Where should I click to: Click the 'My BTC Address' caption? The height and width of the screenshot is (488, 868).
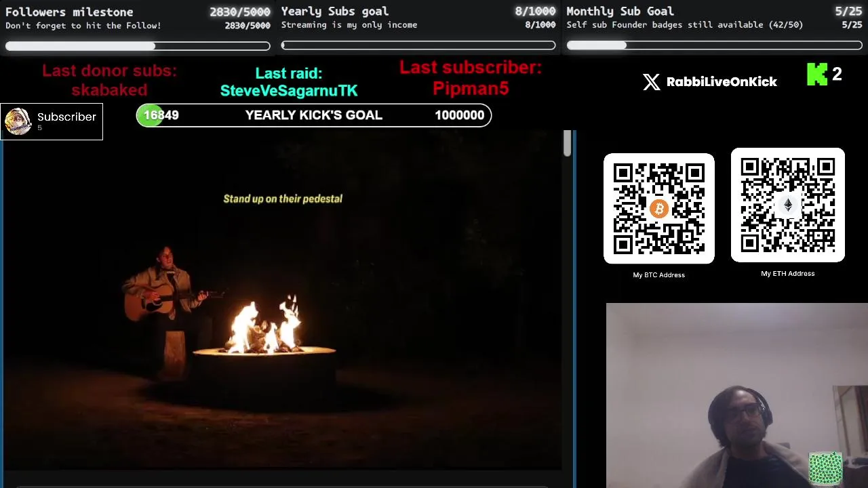pyautogui.click(x=659, y=274)
